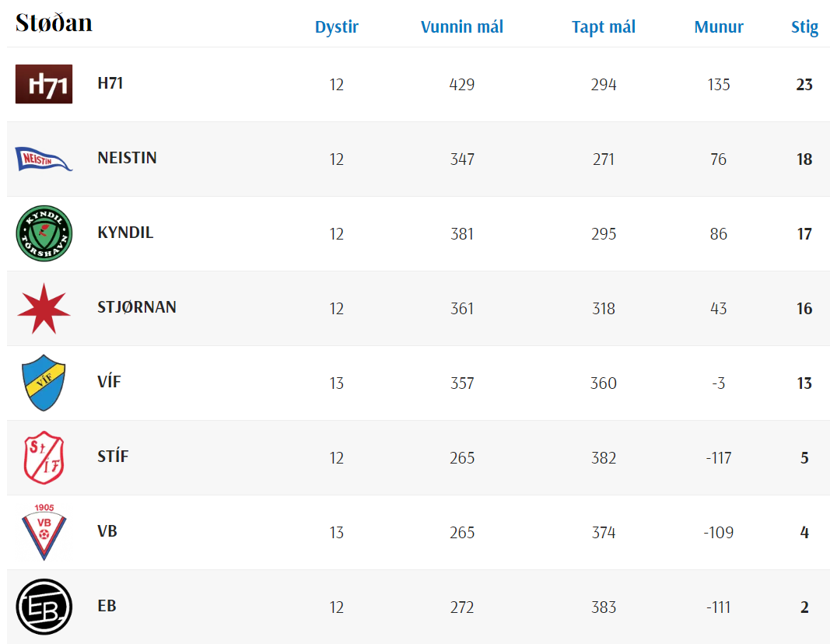
Task: Open the H71 team name link
Action: 110,83
